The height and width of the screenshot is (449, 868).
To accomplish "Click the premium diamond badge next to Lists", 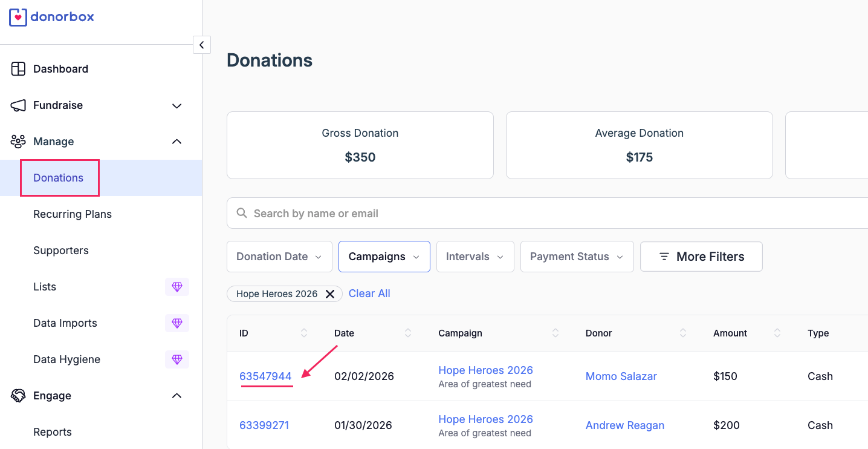I will tap(177, 287).
